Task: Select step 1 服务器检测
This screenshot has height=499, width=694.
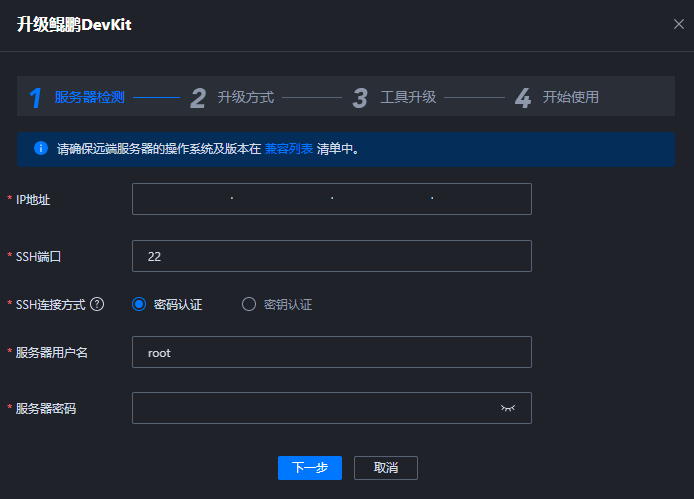Action: 77,97
